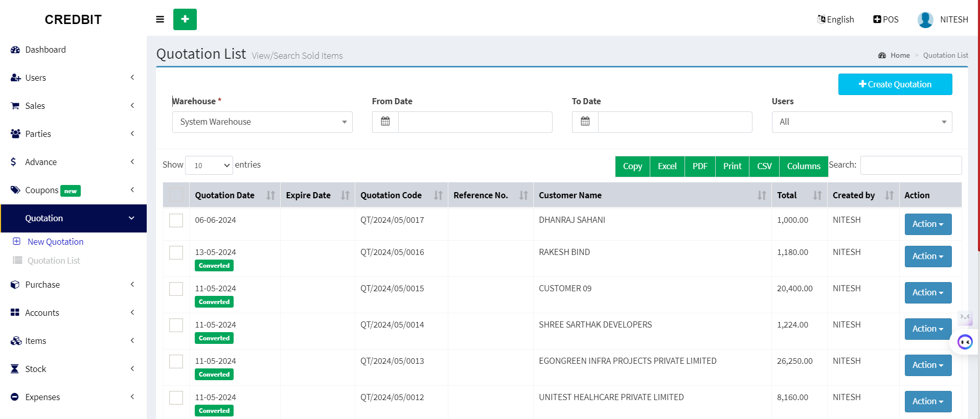
Task: Click the To Date input field
Action: [675, 122]
